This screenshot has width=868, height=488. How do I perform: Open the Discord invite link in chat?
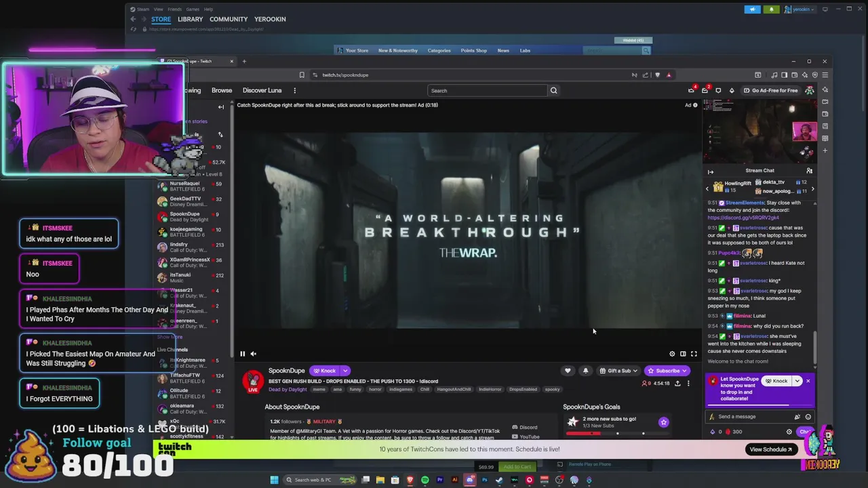(743, 218)
